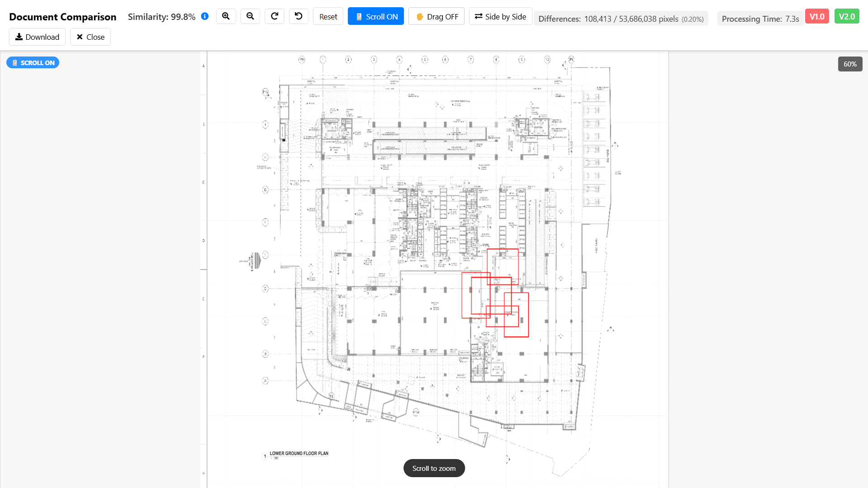The image size is (868, 488).
Task: Enable the Drag OFF toggle
Action: [436, 17]
